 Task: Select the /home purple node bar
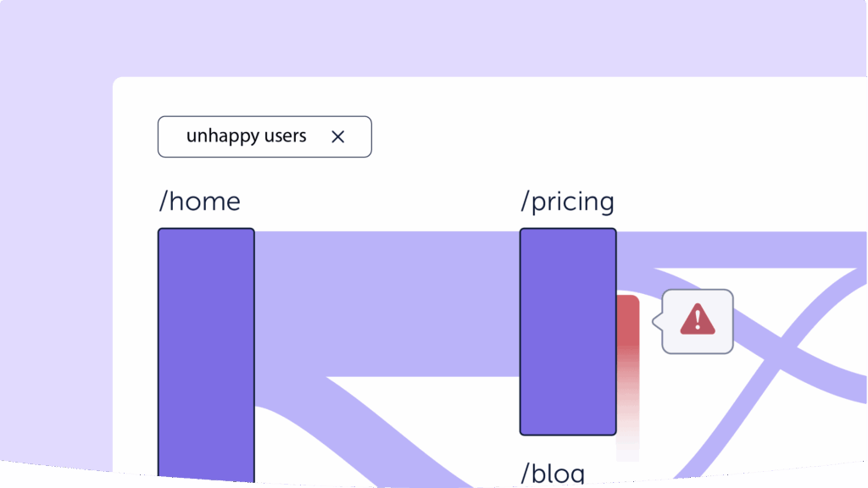(x=206, y=354)
